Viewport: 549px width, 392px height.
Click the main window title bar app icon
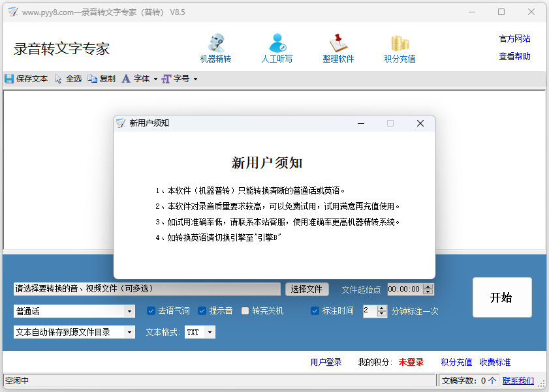[x=13, y=12]
